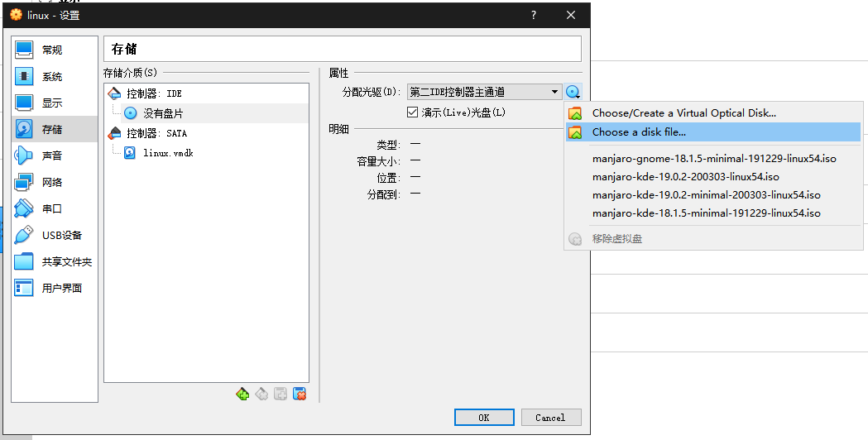This screenshot has width=868, height=440.
Task: Click the optical disk chooser icon
Action: click(573, 92)
